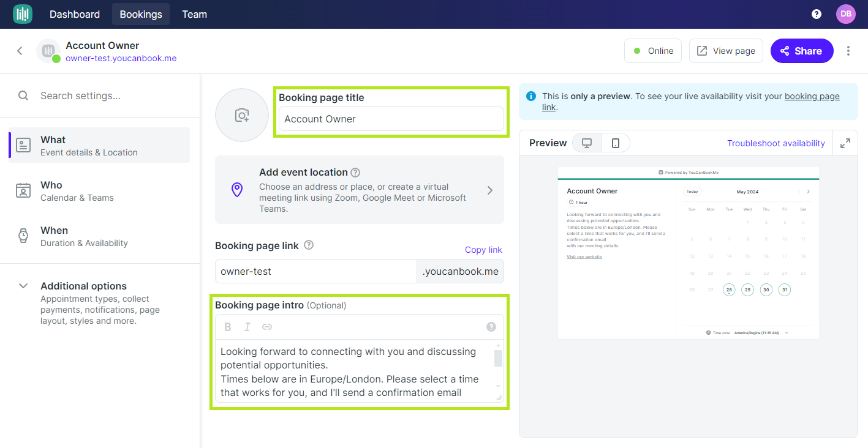
Task: Open the three-dot more options menu
Action: coord(848,51)
